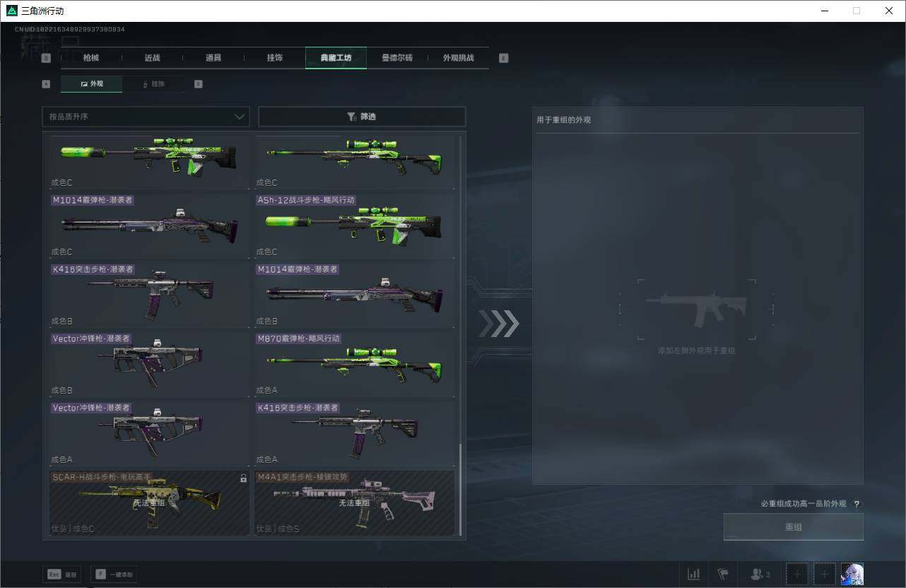Image resolution: width=906 pixels, height=588 pixels.
Task: Choose the K416突击步枪-潜袭者 skin graded 成色B
Action: [149, 295]
